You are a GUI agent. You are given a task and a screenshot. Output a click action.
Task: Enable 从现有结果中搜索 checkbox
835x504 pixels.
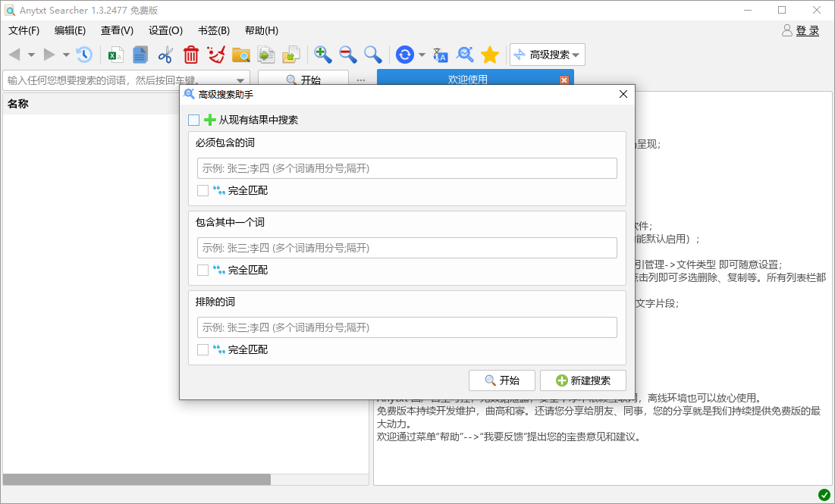pos(194,120)
